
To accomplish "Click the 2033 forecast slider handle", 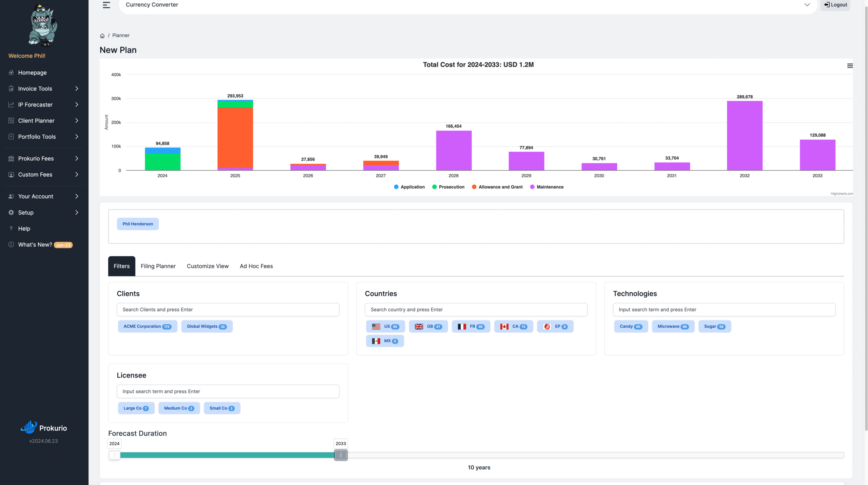I will 341,455.
